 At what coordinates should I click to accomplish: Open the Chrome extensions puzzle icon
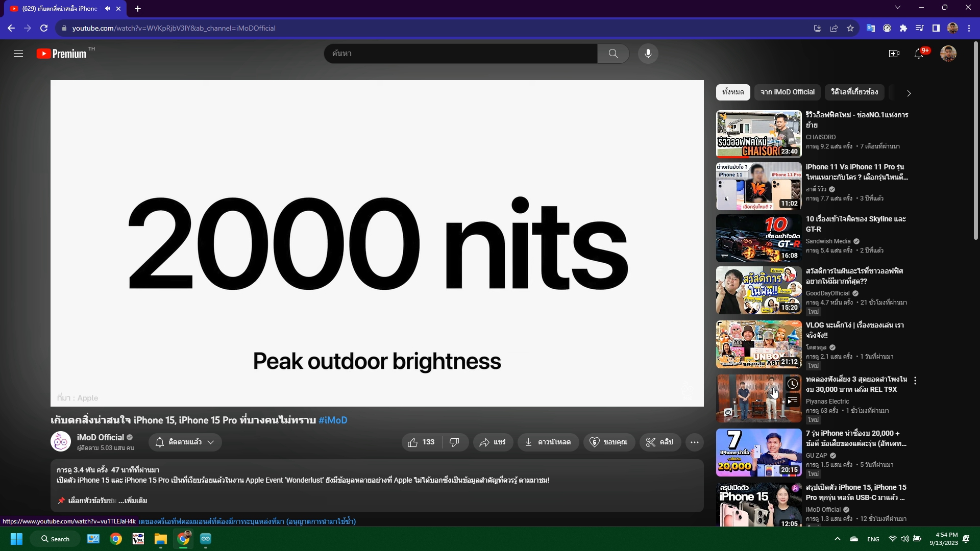tap(903, 28)
